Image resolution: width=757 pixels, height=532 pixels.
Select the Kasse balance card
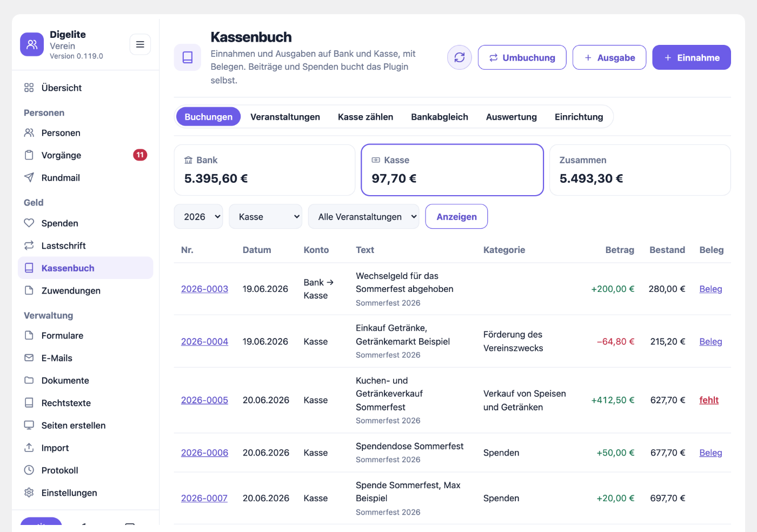click(x=452, y=170)
